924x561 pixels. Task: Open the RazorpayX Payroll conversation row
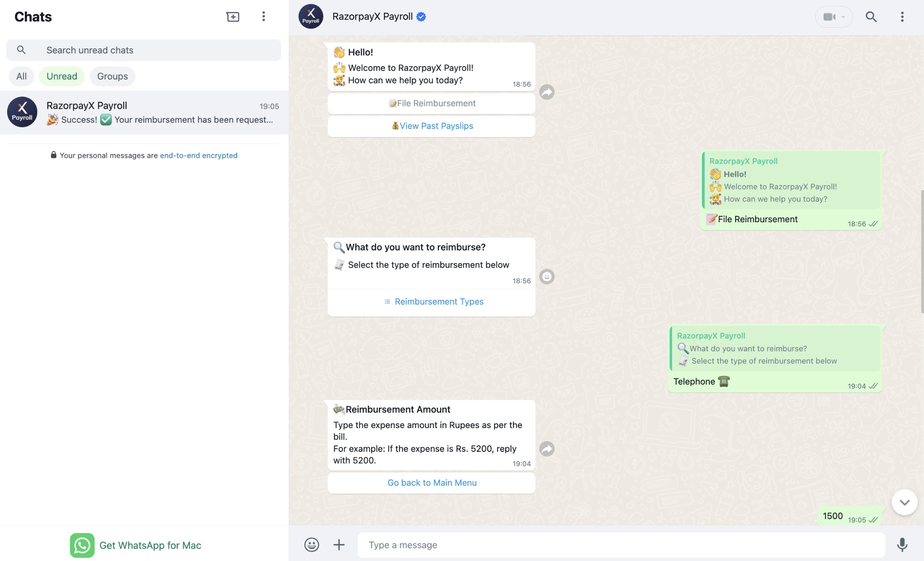[x=144, y=112]
